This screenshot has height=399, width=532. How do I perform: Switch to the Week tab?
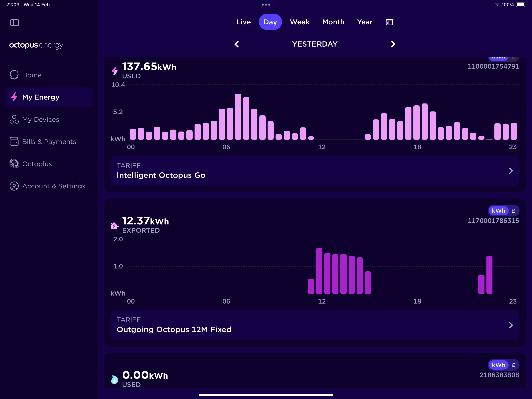click(x=300, y=22)
